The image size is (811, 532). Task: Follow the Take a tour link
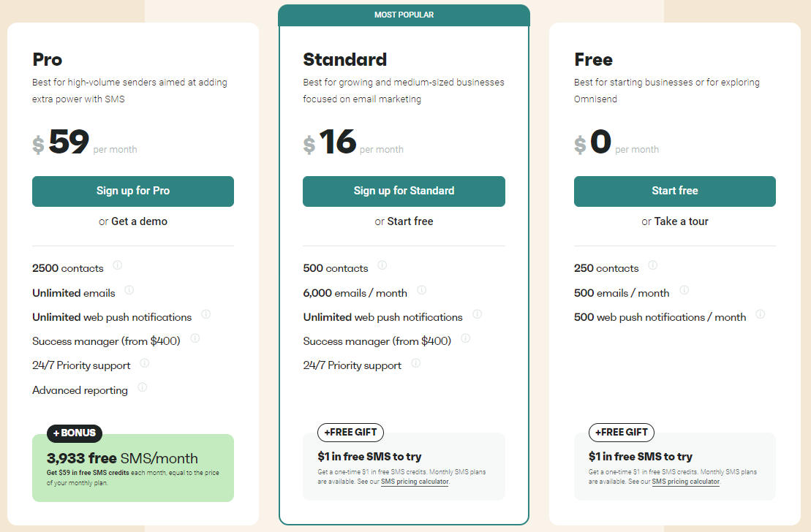(x=682, y=221)
